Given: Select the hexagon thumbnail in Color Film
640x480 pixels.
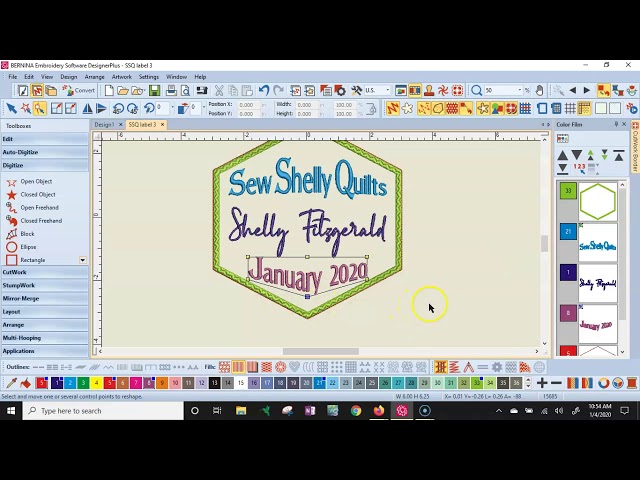Looking at the screenshot, I should [598, 202].
